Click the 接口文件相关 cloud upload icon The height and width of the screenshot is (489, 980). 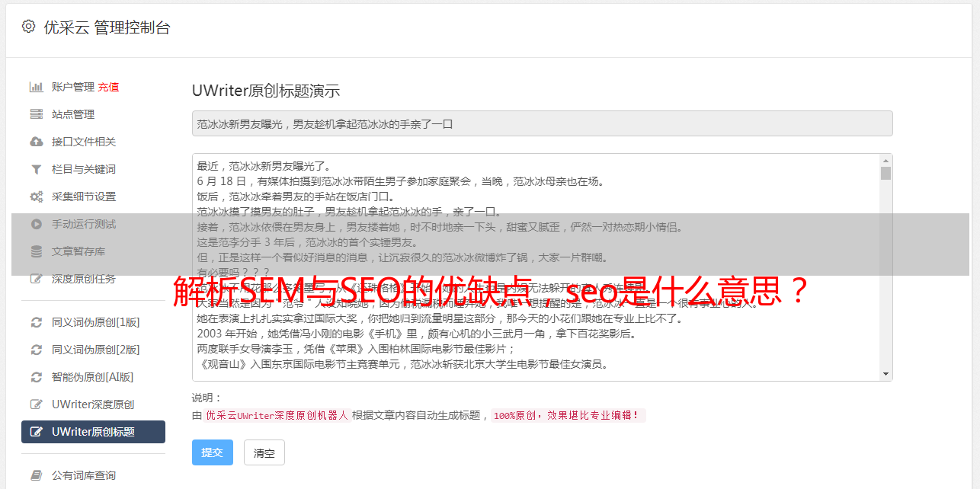coord(36,142)
